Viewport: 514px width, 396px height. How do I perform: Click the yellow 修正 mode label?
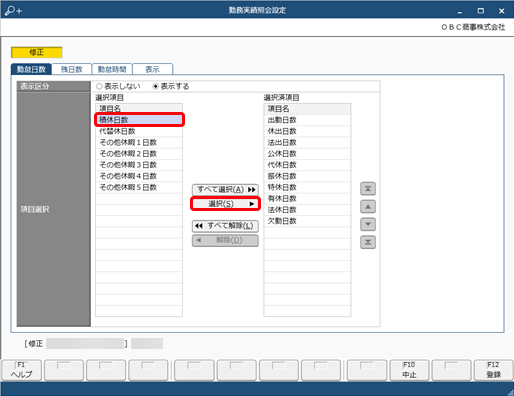coord(37,52)
